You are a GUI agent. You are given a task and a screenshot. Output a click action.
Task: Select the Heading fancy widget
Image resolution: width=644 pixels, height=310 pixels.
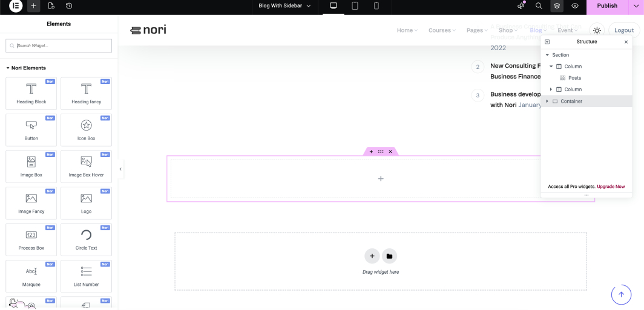coord(86,94)
